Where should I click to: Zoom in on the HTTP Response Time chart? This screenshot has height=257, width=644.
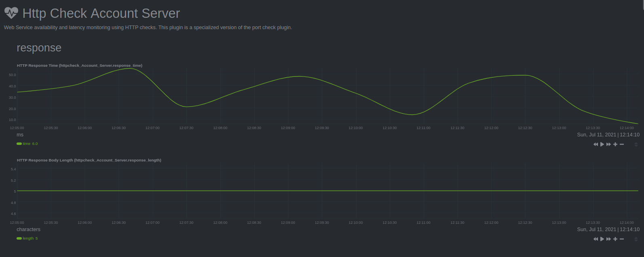615,144
